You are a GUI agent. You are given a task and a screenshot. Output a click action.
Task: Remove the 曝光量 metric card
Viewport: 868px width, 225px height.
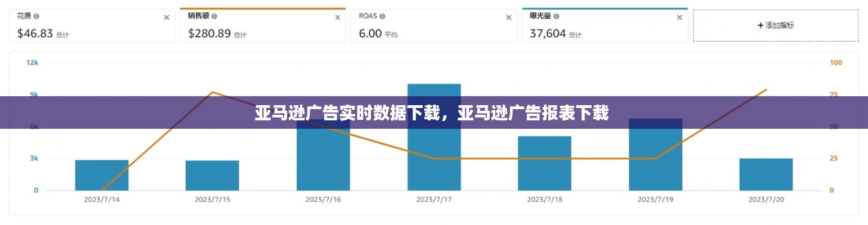pos(679,17)
